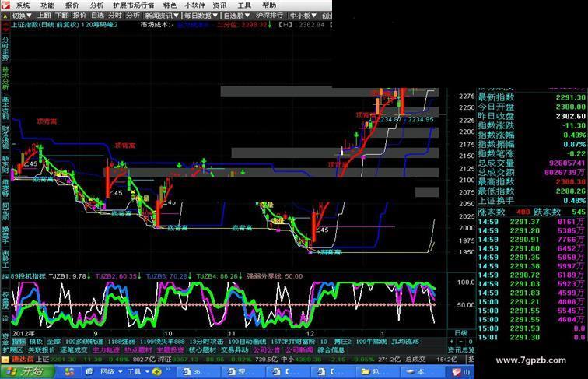The image size is (588, 379).
Task: Open the Windows 开始 start button
Action: [x=27, y=371]
